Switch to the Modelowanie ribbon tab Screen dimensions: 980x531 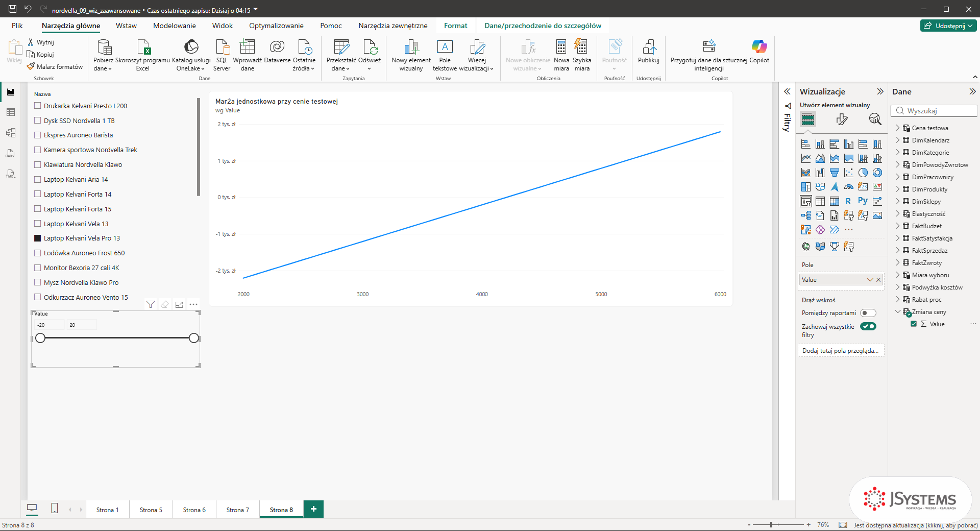(x=175, y=26)
